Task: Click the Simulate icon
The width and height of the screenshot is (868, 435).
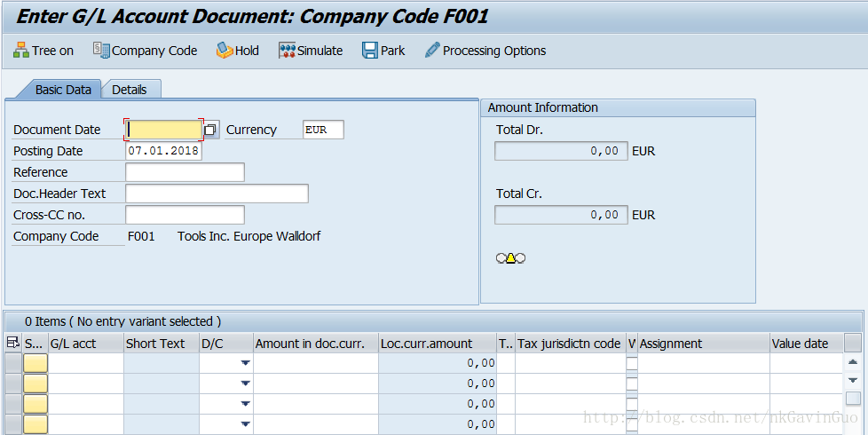Action: pyautogui.click(x=287, y=51)
